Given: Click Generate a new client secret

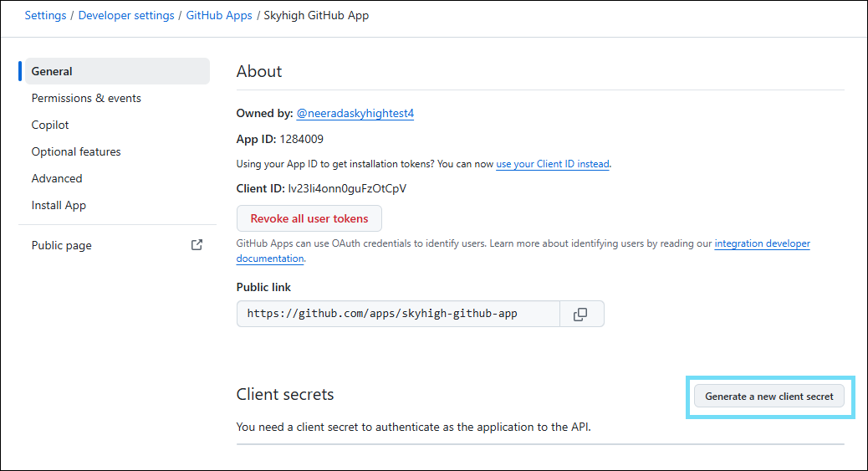Looking at the screenshot, I should 769,397.
